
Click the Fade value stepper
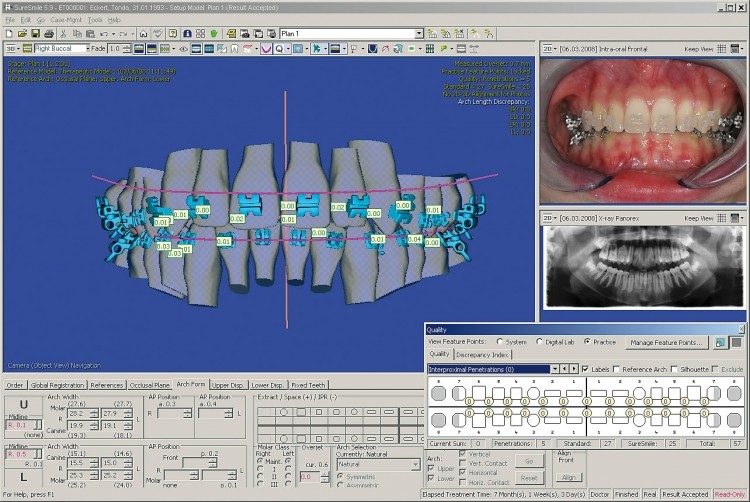tap(126, 48)
